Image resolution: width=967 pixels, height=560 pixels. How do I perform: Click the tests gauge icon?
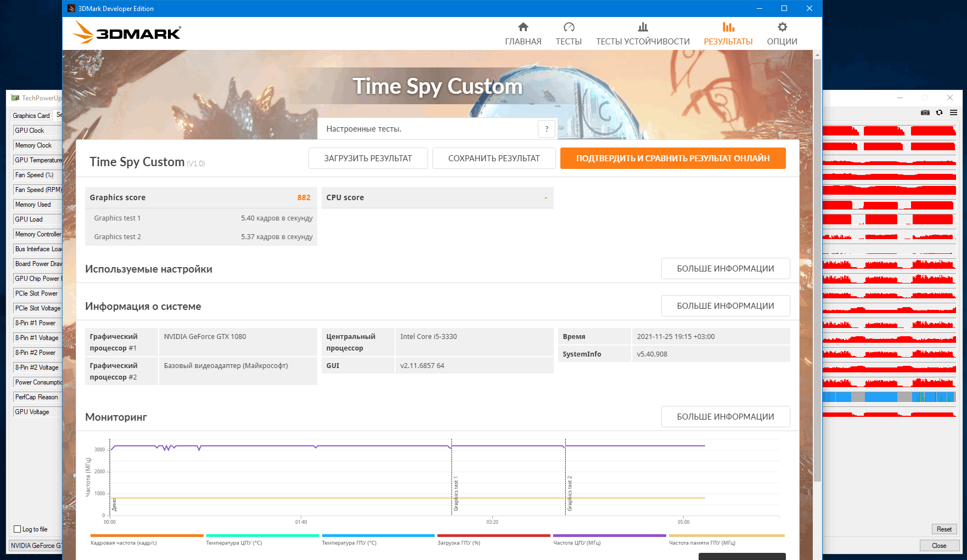(569, 27)
